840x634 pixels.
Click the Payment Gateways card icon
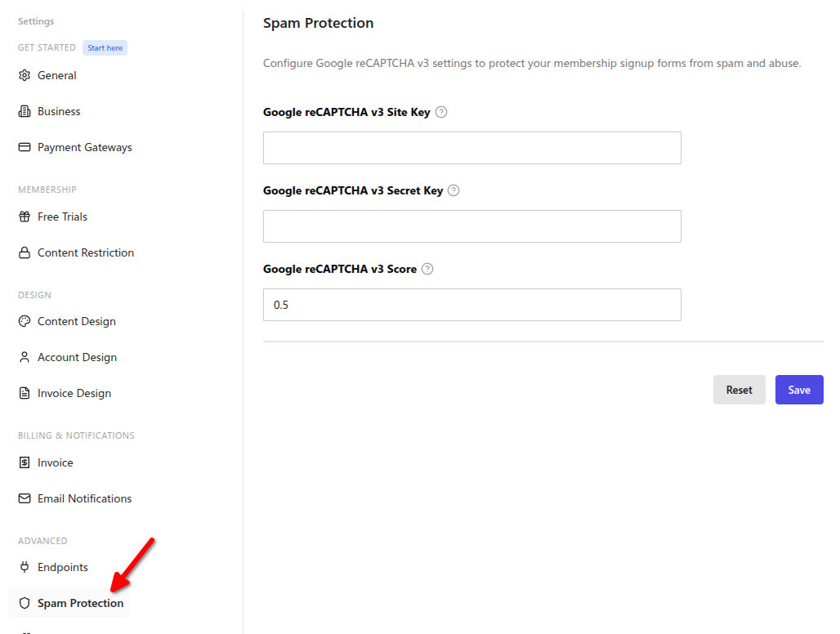pos(25,147)
